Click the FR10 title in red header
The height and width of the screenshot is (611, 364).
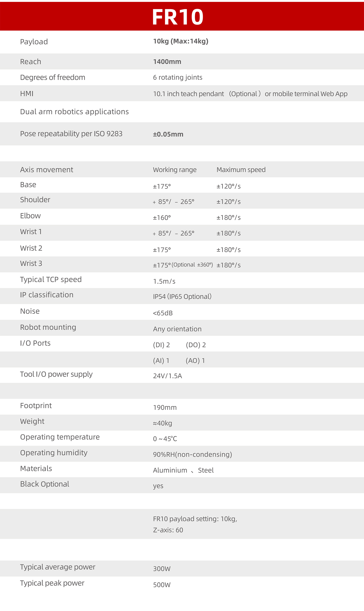point(178,17)
